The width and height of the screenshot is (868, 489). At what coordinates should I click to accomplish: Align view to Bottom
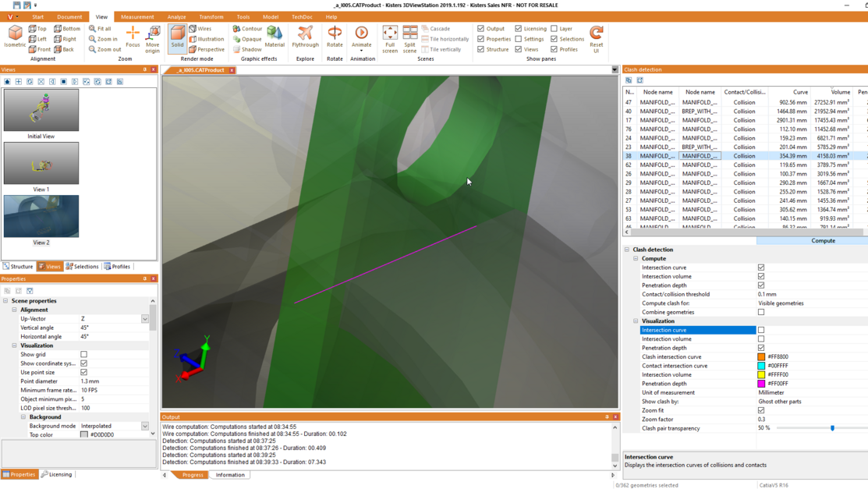point(67,28)
